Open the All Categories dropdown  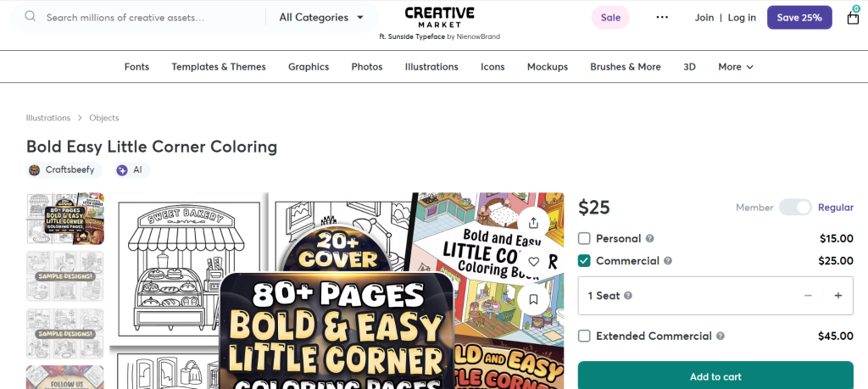click(x=321, y=17)
